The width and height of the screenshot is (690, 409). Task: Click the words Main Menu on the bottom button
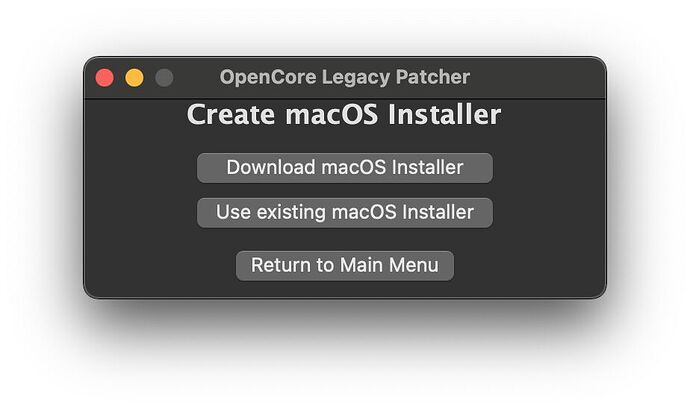pos(389,265)
